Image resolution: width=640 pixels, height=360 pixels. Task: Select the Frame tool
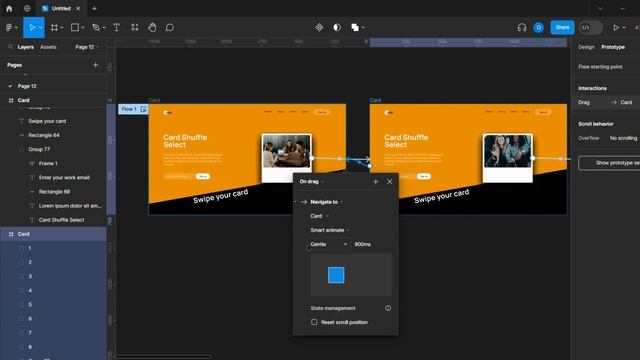coord(54,27)
